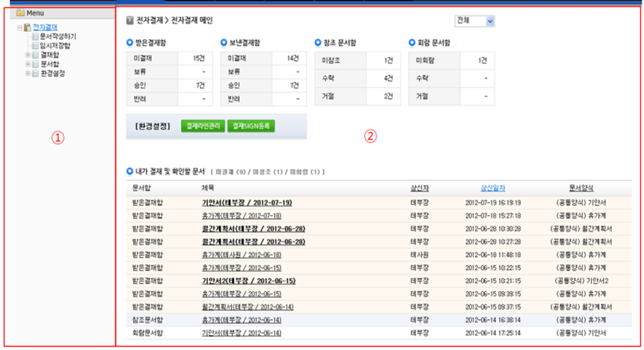Click the green 결재라인관리 button
The width and height of the screenshot is (644, 350).
coord(203,126)
